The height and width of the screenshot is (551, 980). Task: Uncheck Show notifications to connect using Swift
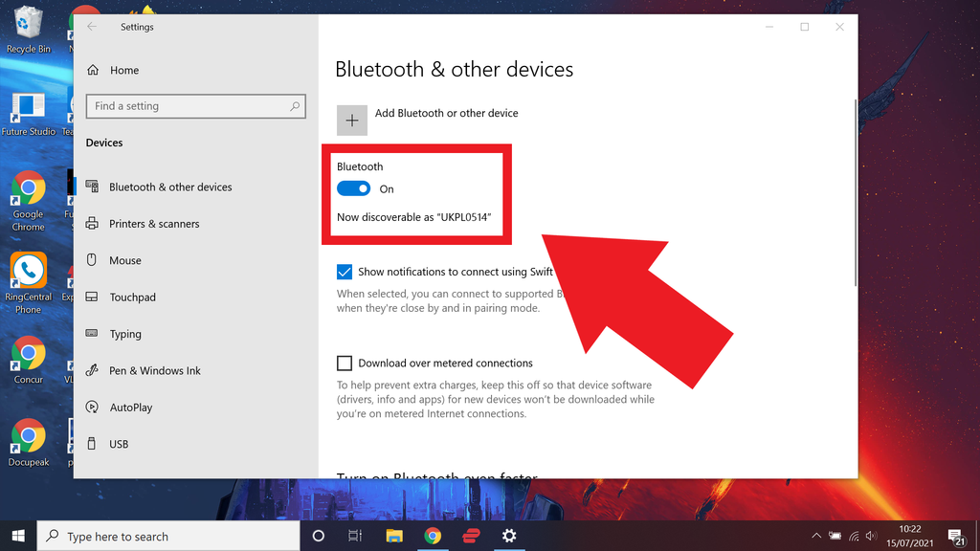(x=345, y=272)
